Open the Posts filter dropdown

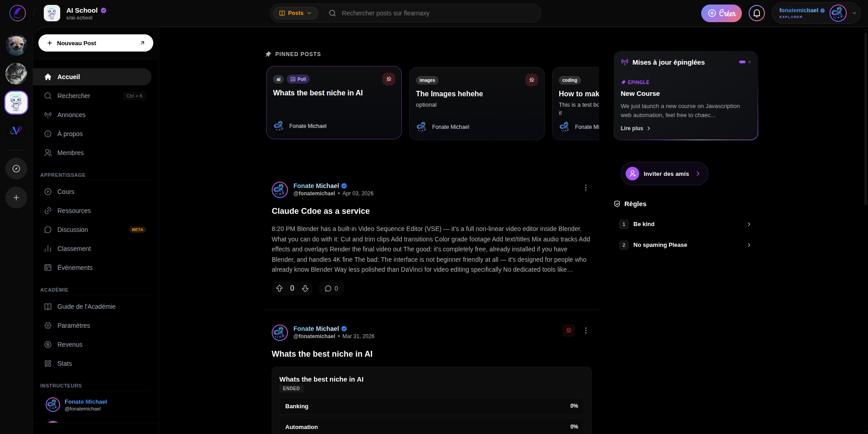click(295, 13)
